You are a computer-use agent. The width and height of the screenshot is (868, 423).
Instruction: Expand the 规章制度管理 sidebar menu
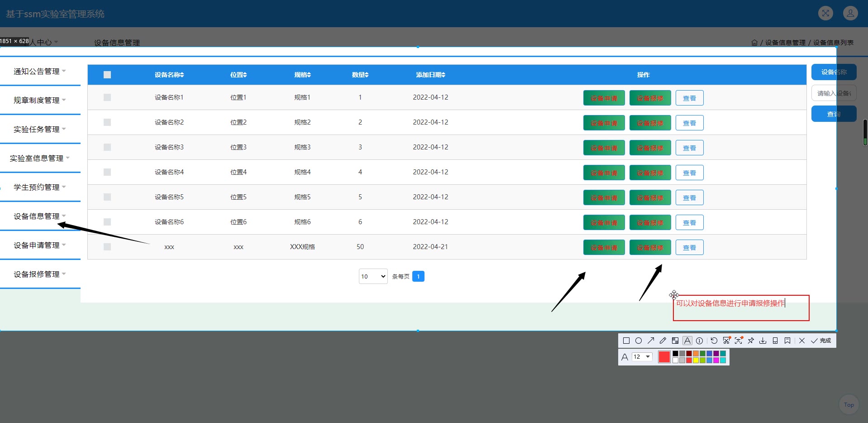click(x=40, y=101)
